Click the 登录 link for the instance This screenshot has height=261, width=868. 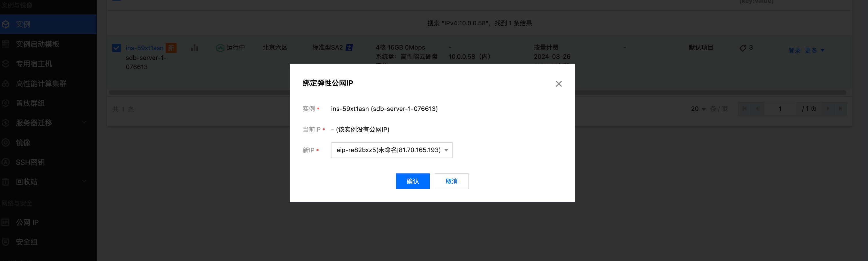click(x=794, y=51)
